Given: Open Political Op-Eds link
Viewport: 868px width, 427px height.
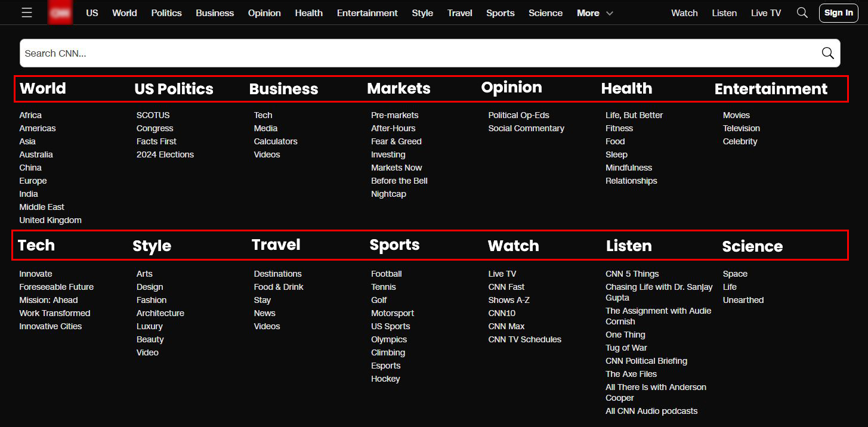Looking at the screenshot, I should pyautogui.click(x=518, y=115).
